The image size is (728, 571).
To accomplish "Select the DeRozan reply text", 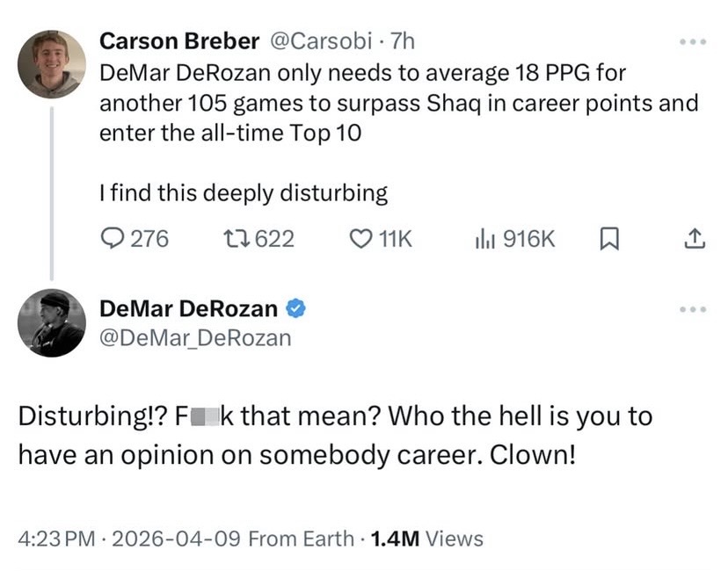I will click(335, 435).
